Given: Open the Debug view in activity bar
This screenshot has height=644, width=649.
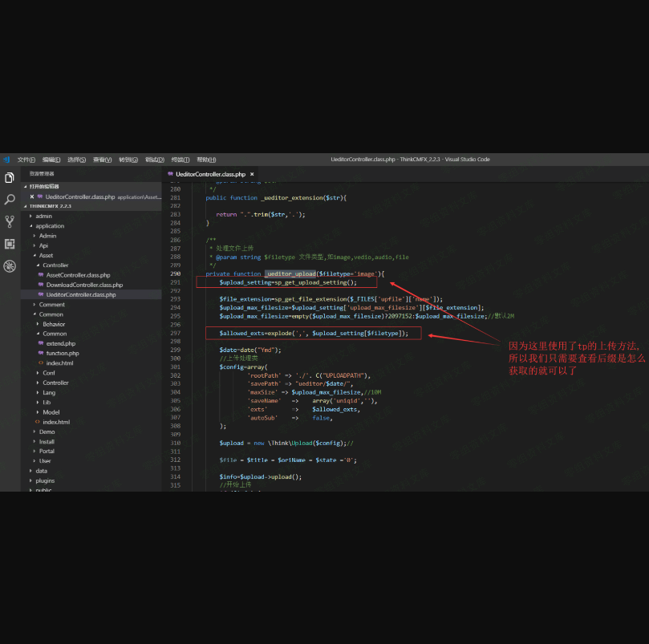Looking at the screenshot, I should 10,266.
